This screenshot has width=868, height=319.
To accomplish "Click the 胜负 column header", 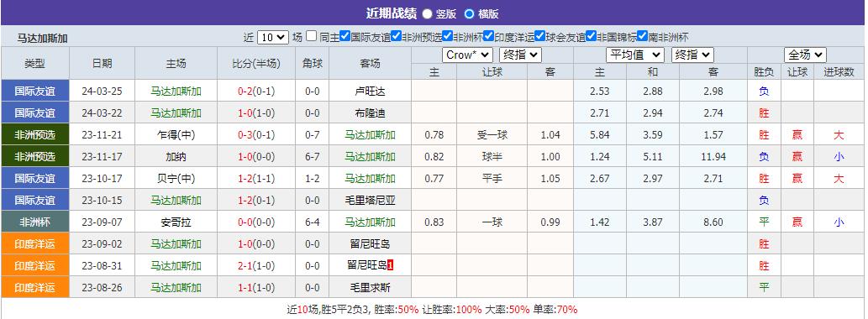I will click(764, 71).
